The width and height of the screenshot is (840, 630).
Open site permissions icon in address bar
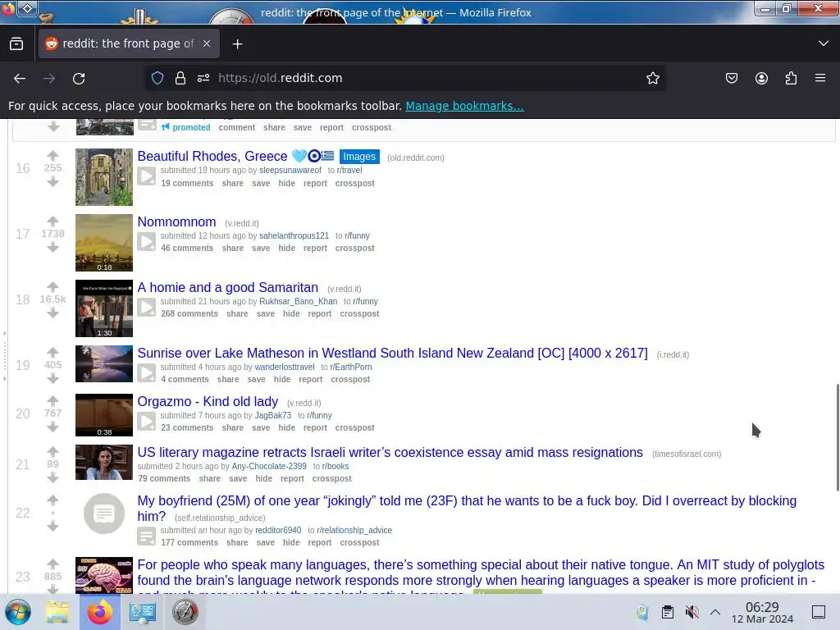tap(203, 78)
